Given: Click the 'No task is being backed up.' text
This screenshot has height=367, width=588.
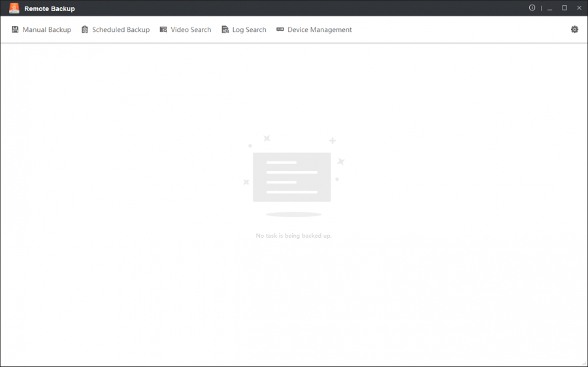Looking at the screenshot, I should tap(293, 236).
